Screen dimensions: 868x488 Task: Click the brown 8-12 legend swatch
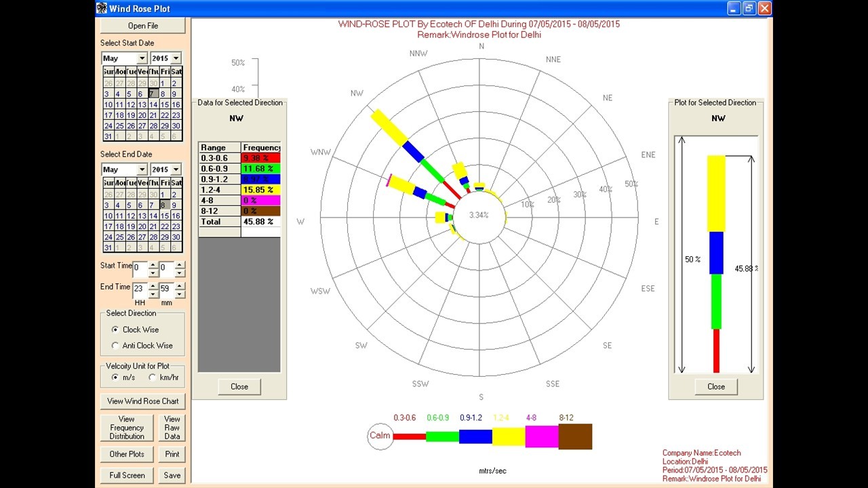(x=575, y=436)
